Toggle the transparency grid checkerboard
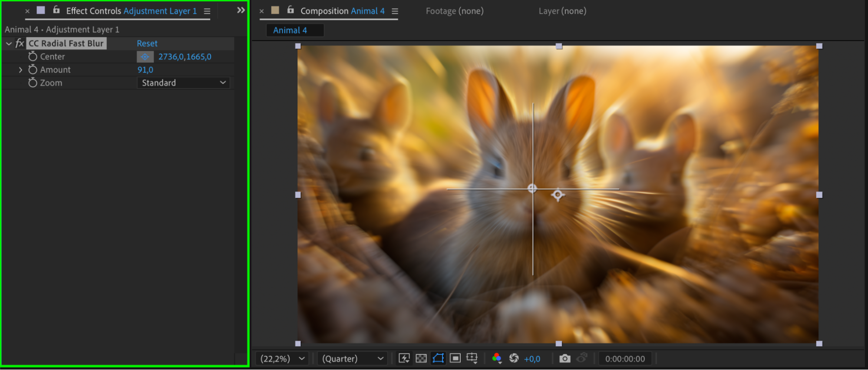Image resolution: width=868 pixels, height=370 pixels. [x=421, y=358]
